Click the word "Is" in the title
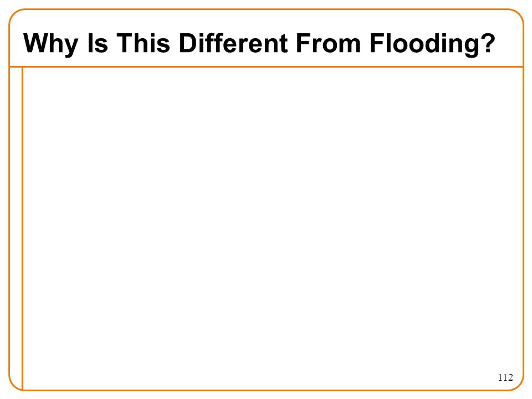Viewport: 532px width, 399px height. [x=98, y=43]
